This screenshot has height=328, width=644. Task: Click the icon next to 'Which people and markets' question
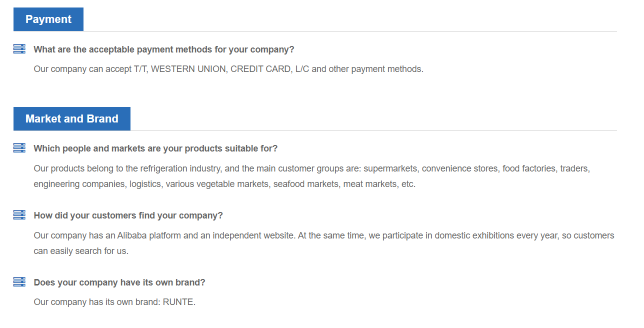click(19, 148)
